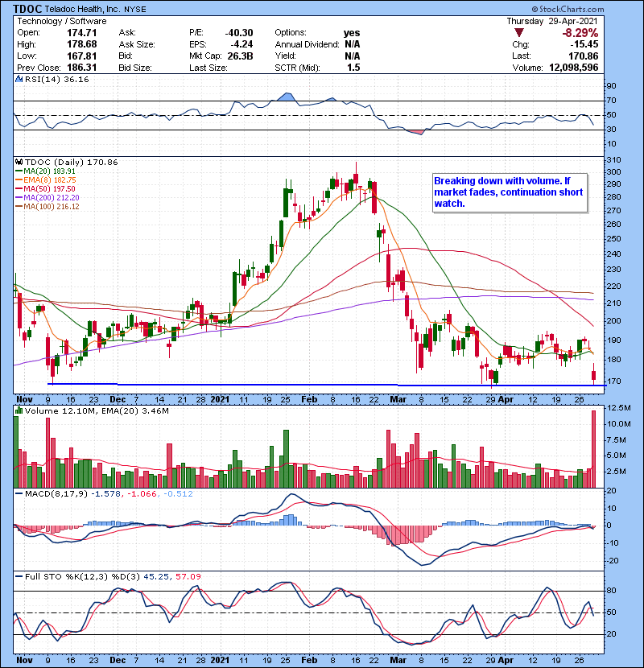The image size is (644, 668).
Task: Click the Low value 167.81
Action: pyautogui.click(x=82, y=56)
